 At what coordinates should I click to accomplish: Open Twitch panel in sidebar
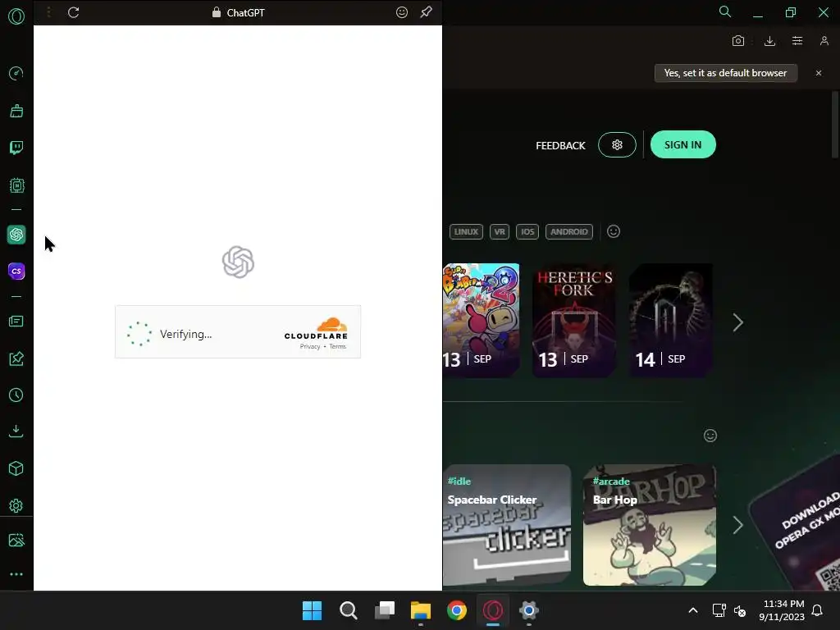pos(16,148)
